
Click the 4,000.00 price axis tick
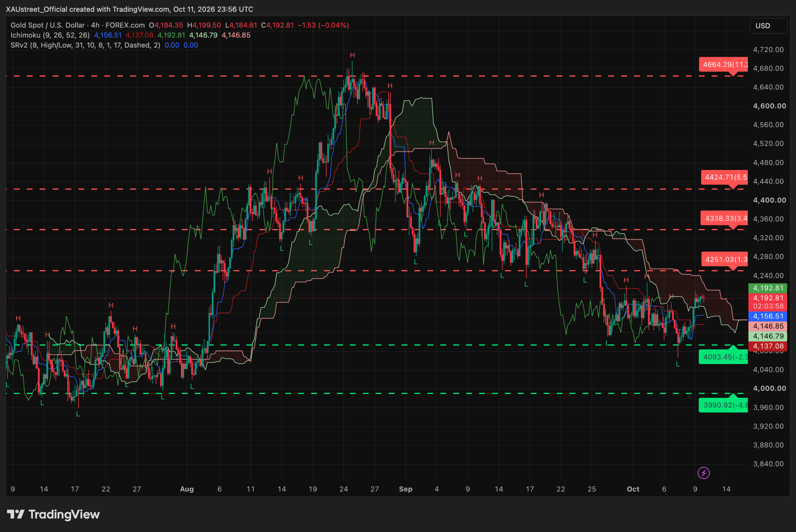coord(770,388)
